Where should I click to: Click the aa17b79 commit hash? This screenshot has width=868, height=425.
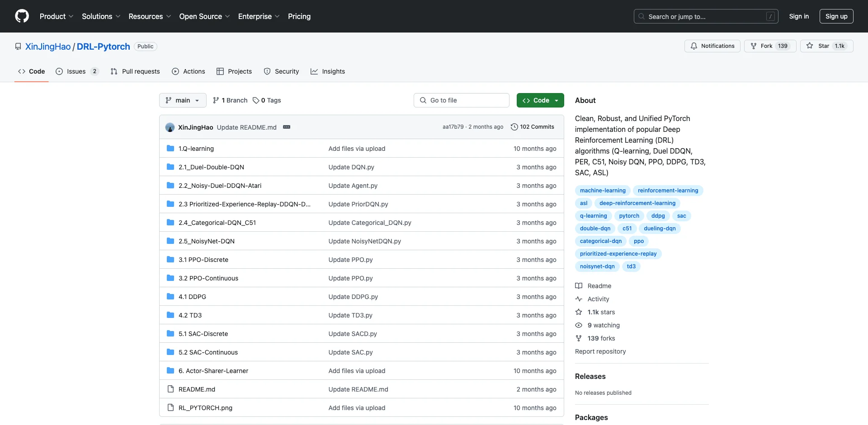click(x=453, y=127)
